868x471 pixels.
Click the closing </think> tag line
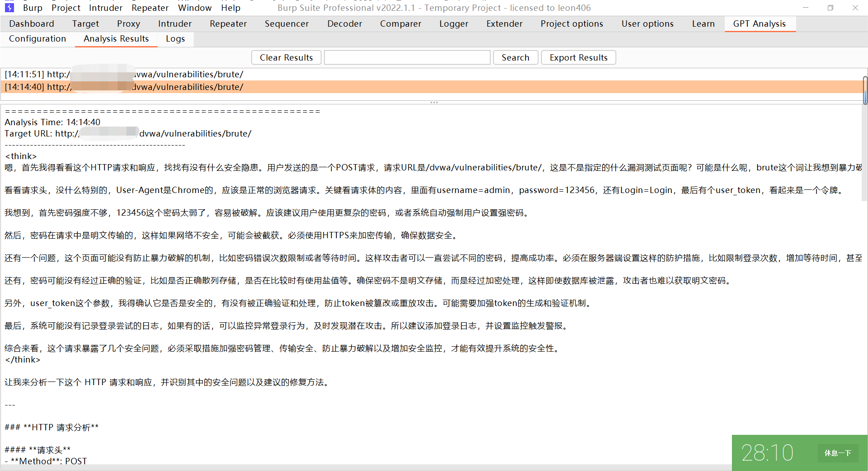(x=23, y=359)
